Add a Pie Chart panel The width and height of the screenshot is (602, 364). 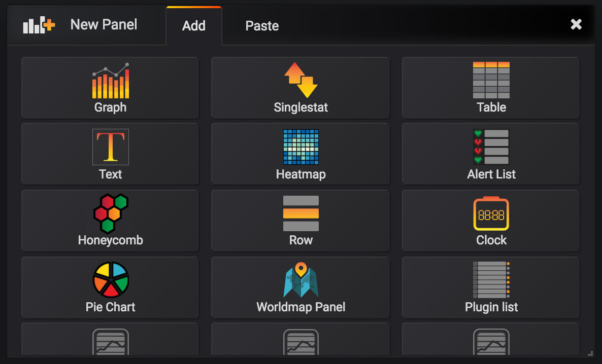110,287
